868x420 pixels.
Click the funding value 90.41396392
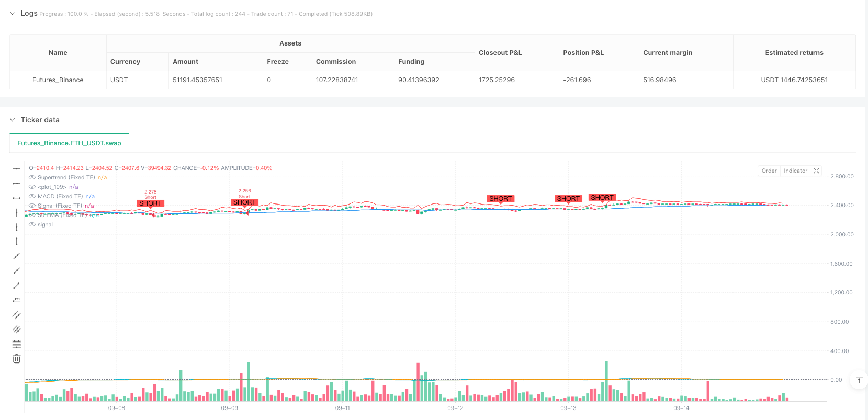tap(419, 80)
